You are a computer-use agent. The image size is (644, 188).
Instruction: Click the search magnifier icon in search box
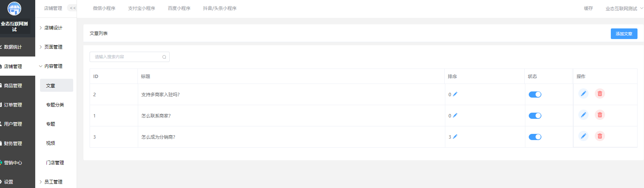[164, 57]
